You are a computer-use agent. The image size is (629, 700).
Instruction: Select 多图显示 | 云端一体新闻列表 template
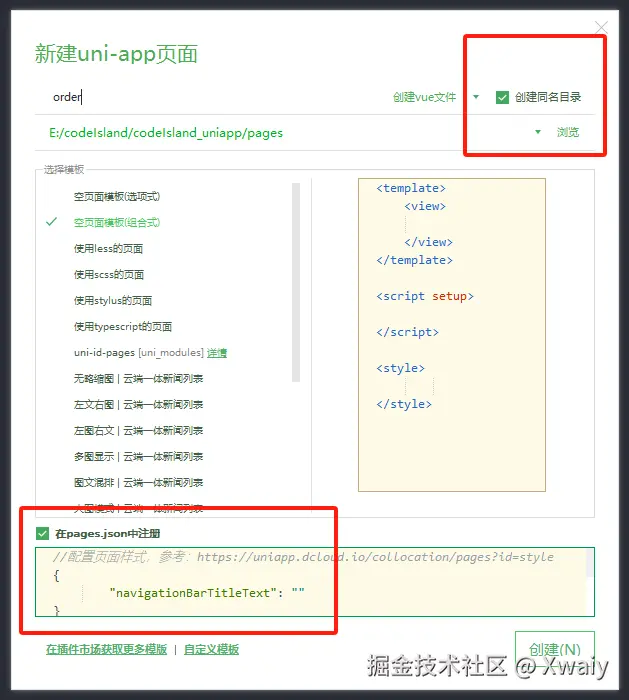138,457
